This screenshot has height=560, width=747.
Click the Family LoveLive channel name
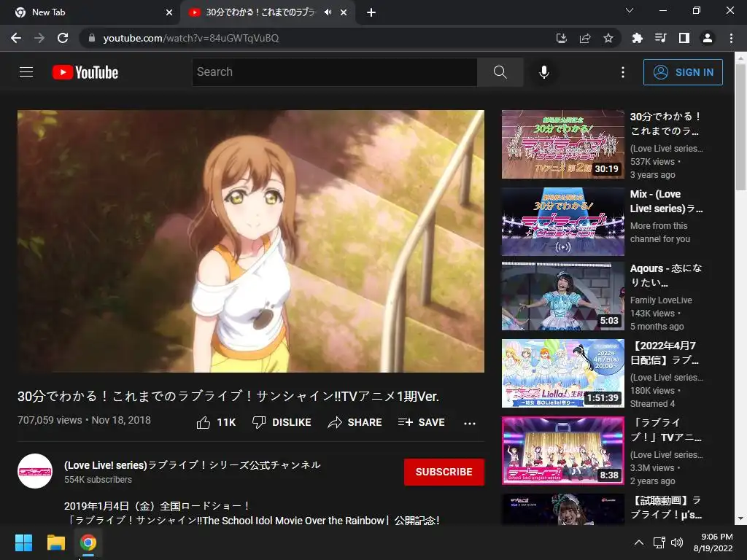tap(661, 300)
